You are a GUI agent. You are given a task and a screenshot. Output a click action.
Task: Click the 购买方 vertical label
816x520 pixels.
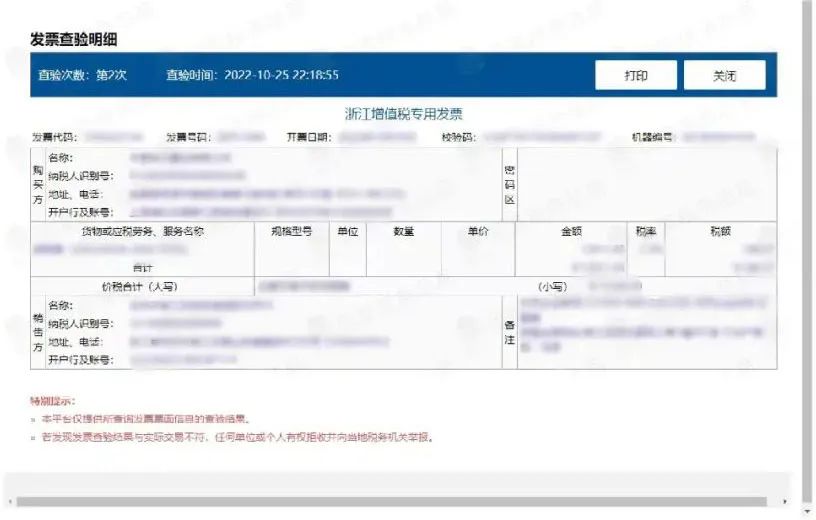coord(38,185)
